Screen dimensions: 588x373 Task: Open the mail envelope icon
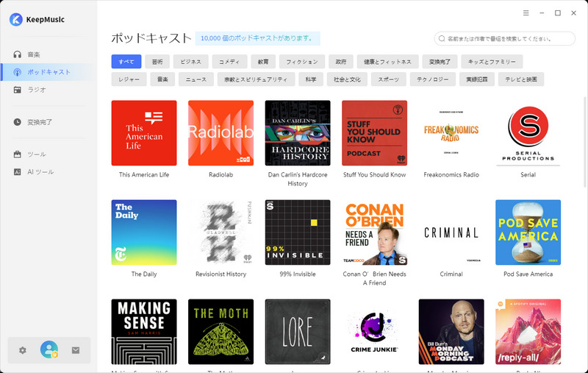tap(76, 350)
